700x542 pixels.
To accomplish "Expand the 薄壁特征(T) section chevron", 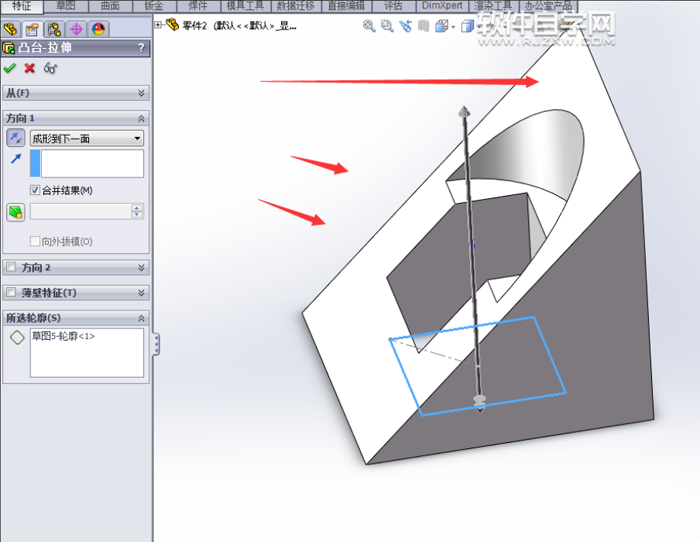I will [x=141, y=293].
